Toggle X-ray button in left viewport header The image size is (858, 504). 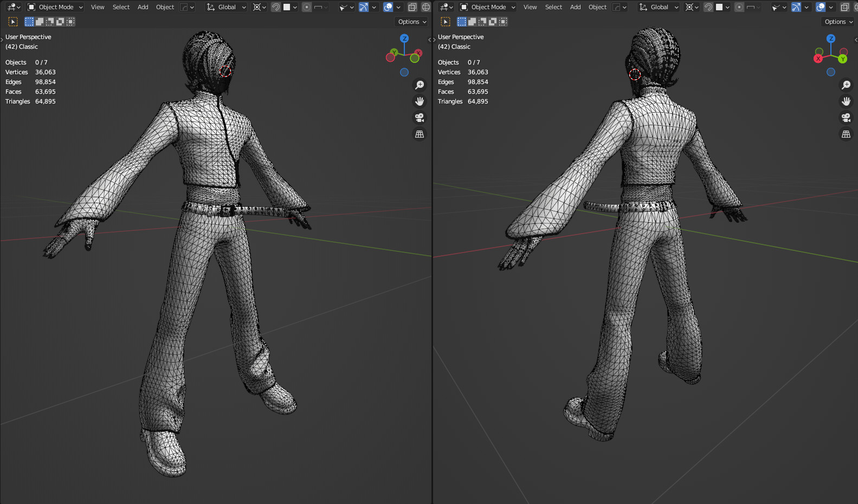point(412,7)
